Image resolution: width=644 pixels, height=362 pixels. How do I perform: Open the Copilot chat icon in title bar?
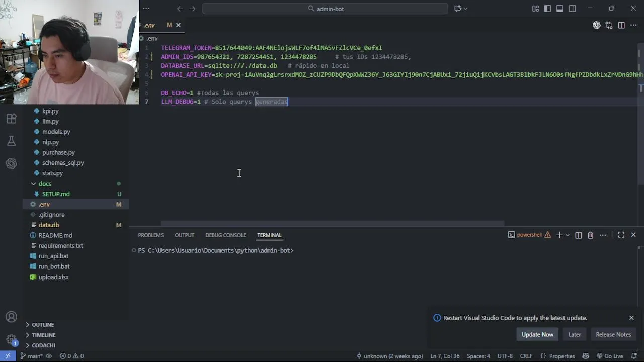tap(458, 9)
